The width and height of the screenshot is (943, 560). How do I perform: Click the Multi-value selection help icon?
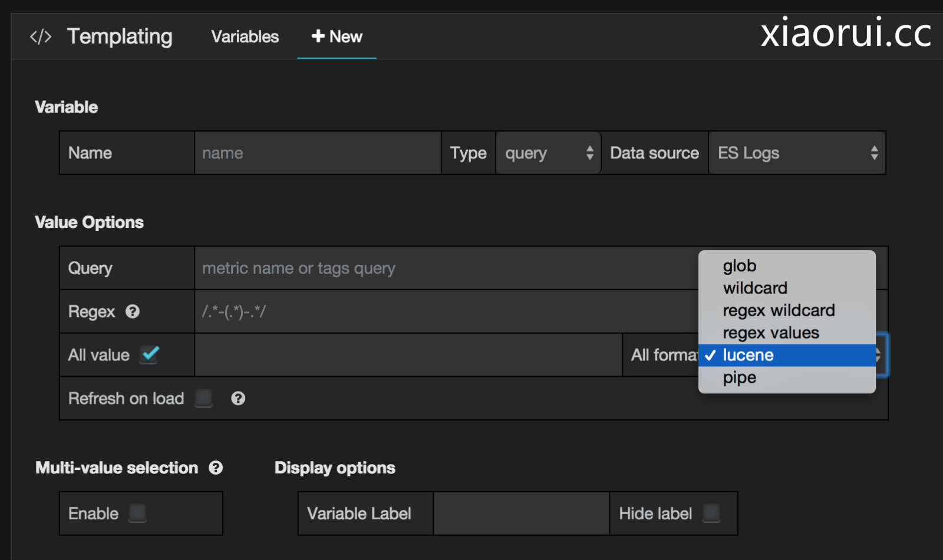[x=216, y=468]
